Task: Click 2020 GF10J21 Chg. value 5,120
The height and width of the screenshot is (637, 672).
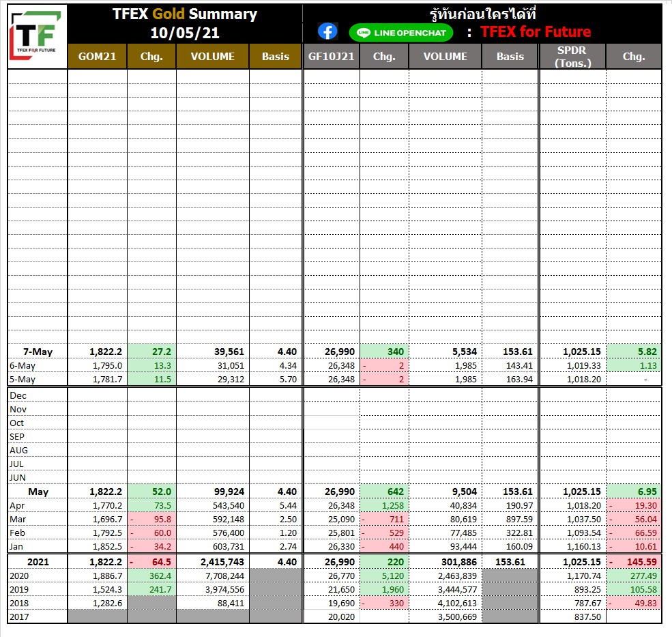Action: [x=393, y=576]
